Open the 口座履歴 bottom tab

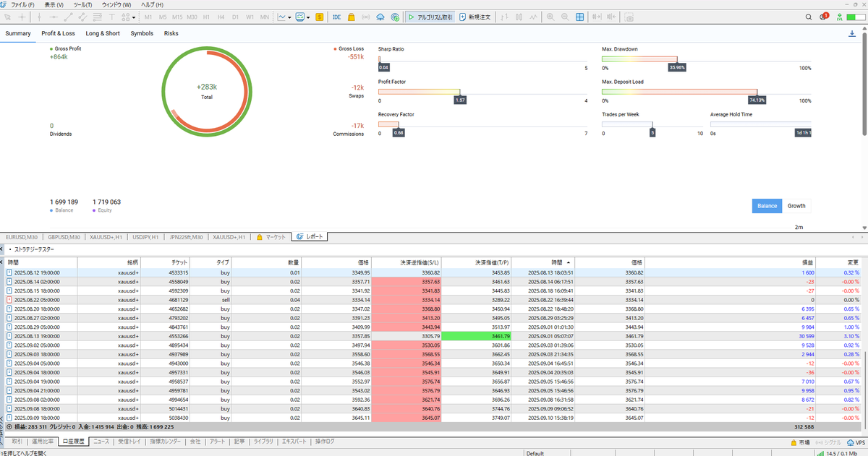[72, 441]
